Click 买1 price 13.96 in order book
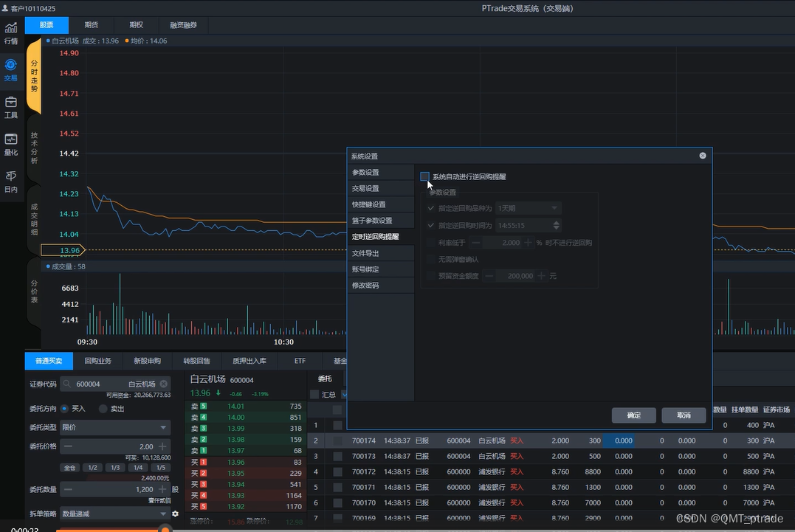 click(235, 462)
